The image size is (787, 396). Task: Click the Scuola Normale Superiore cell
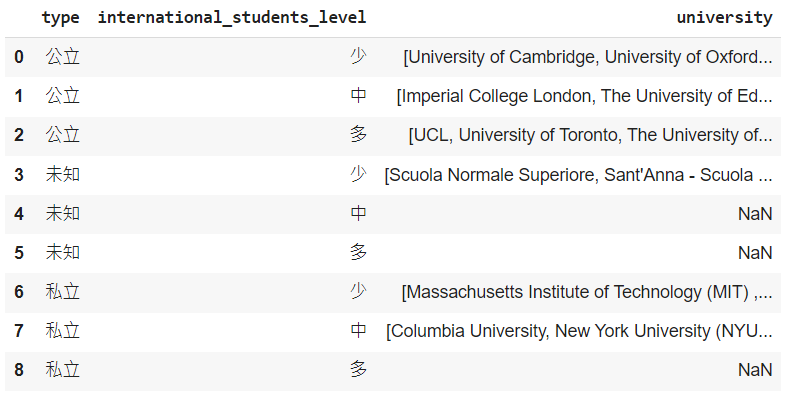pos(578,175)
